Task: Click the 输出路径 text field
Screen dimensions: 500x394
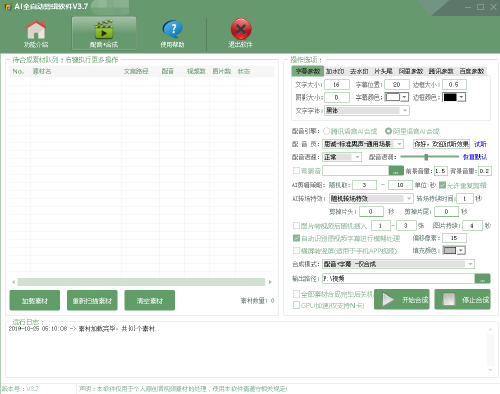Action: point(399,279)
